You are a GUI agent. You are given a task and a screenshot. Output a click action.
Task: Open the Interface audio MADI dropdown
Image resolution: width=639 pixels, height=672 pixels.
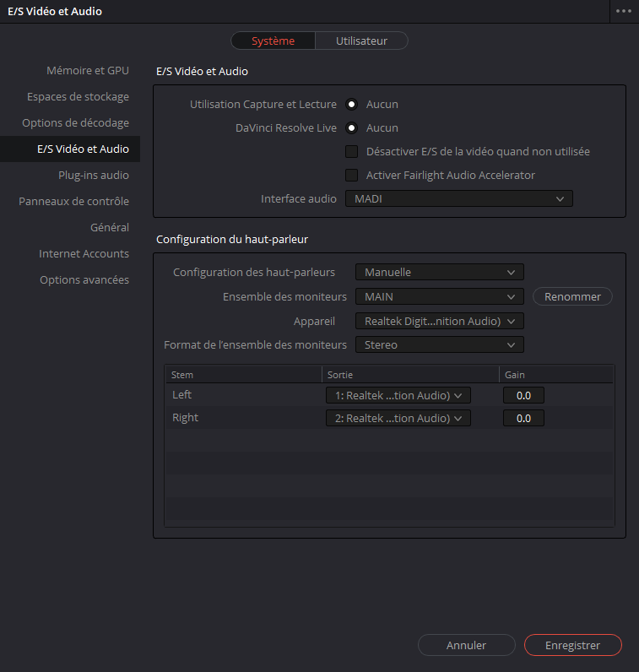[459, 198]
